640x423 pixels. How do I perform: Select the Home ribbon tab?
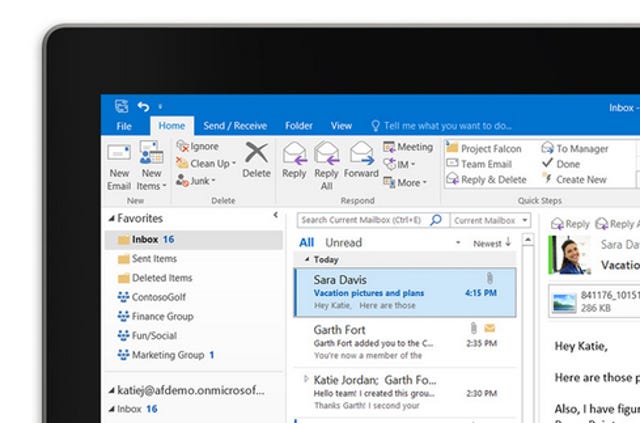point(172,126)
